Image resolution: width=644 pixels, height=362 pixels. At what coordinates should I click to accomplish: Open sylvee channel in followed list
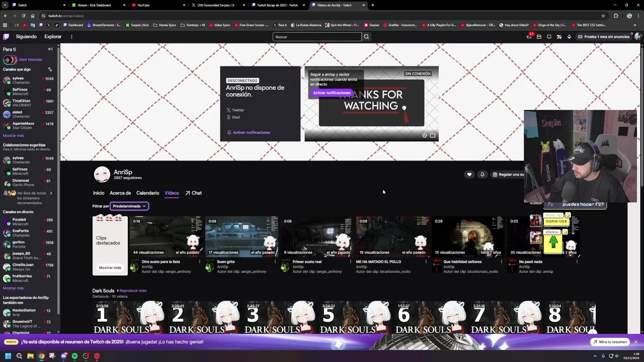click(28, 80)
